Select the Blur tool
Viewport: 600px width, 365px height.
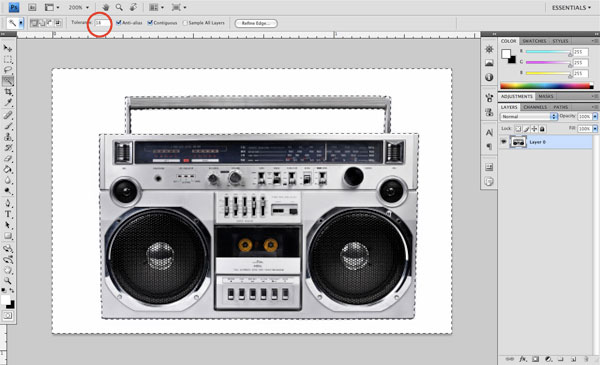(8, 180)
